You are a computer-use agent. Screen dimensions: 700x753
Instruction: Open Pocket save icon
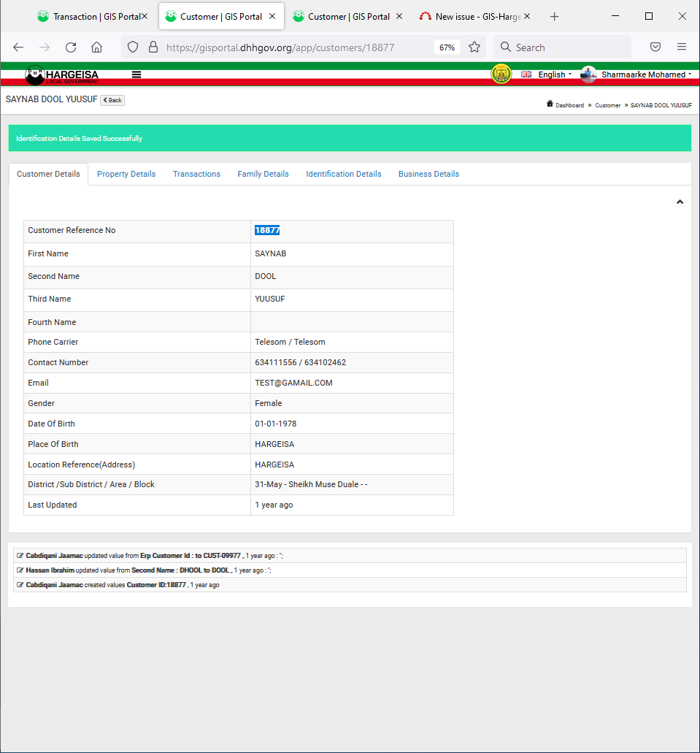[655, 47]
